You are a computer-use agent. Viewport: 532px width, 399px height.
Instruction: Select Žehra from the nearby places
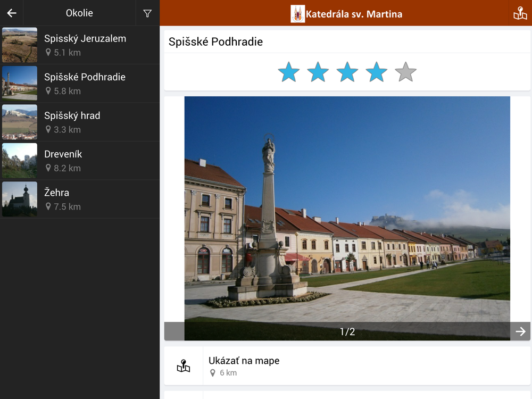85,199
